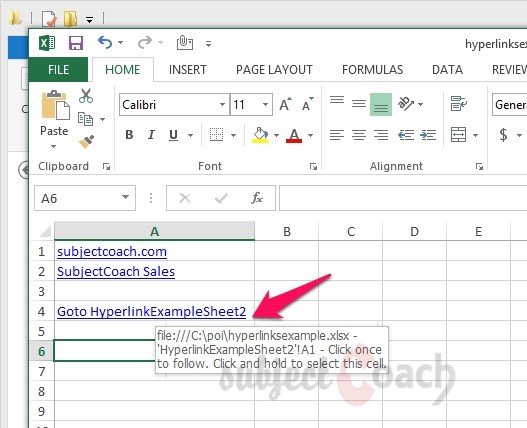Toggle the highlighted Bottom Align button
This screenshot has height=428, width=527.
[x=381, y=105]
